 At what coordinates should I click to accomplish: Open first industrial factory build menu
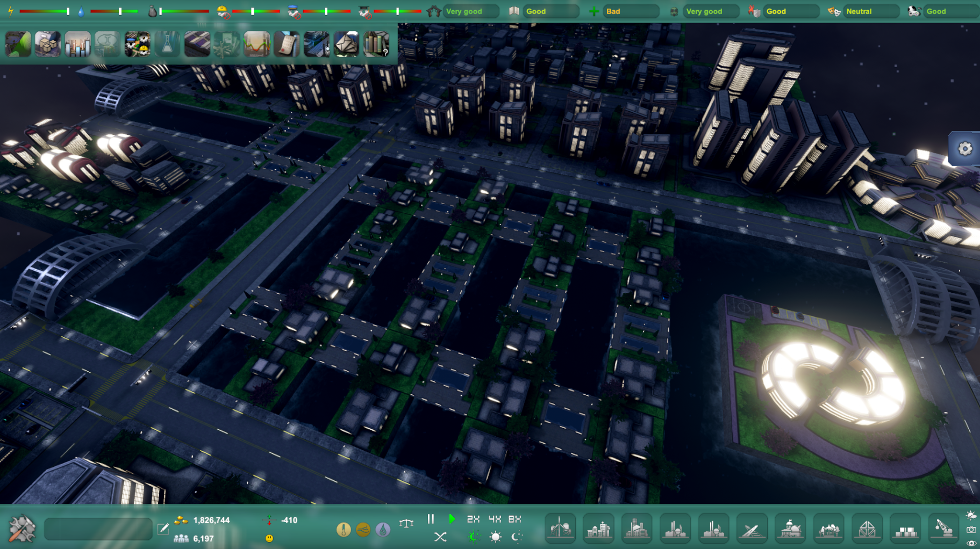[675, 528]
